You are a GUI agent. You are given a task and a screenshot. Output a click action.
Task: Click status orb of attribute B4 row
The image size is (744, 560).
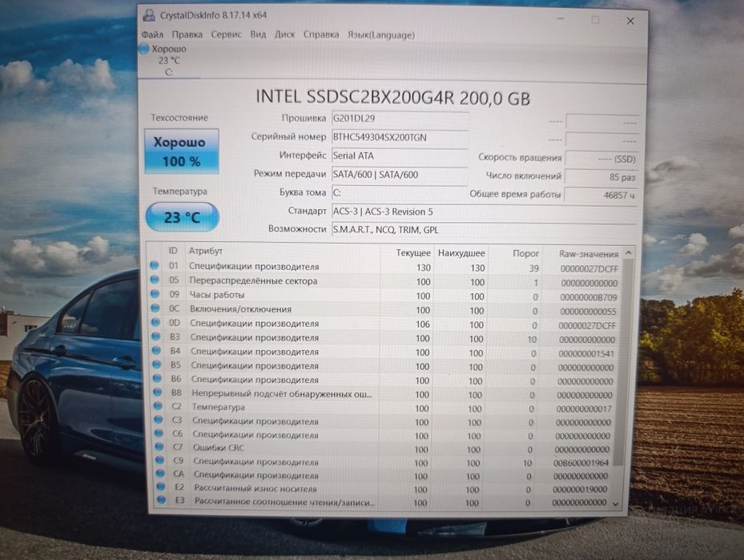[x=157, y=350]
